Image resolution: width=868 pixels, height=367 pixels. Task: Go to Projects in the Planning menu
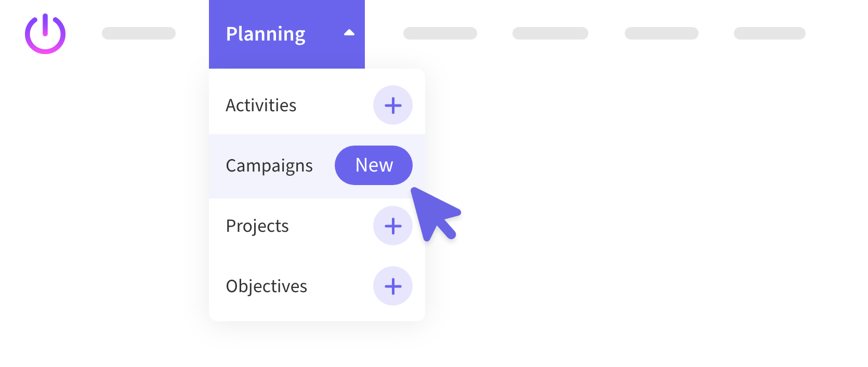click(257, 226)
